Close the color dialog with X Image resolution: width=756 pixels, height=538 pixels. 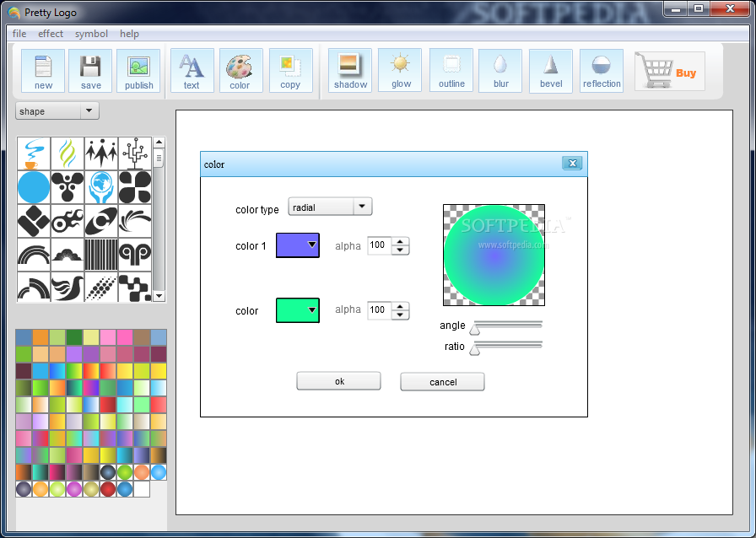pyautogui.click(x=572, y=164)
